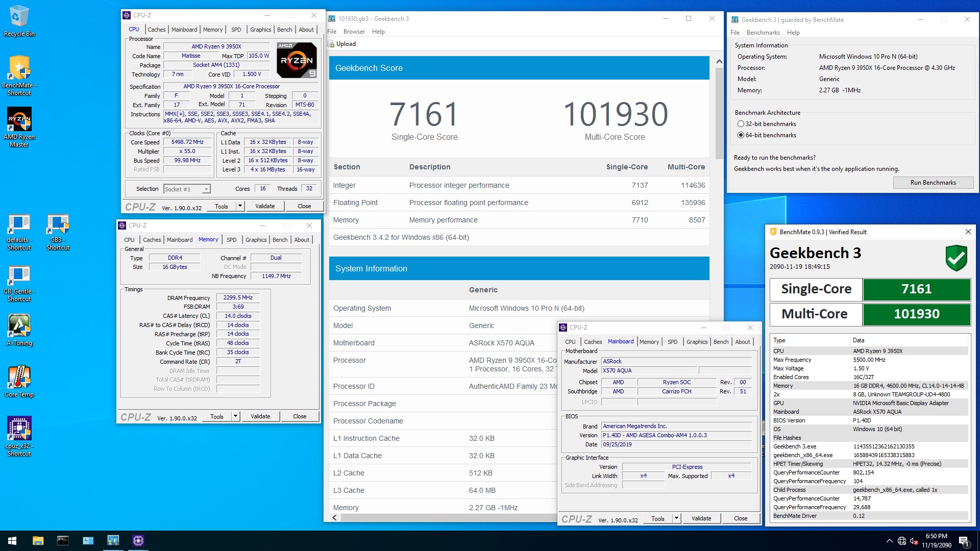Open File Explorer from the taskbar

38,541
